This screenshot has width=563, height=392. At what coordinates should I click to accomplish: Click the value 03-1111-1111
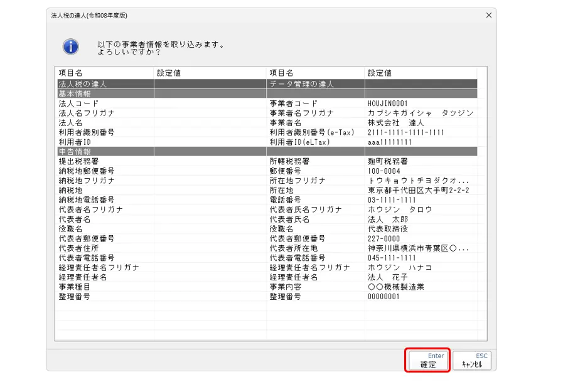[392, 200]
